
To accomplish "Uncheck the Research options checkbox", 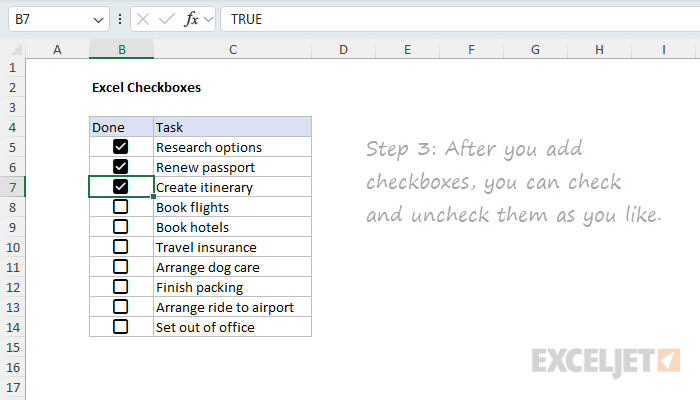I will [x=121, y=146].
